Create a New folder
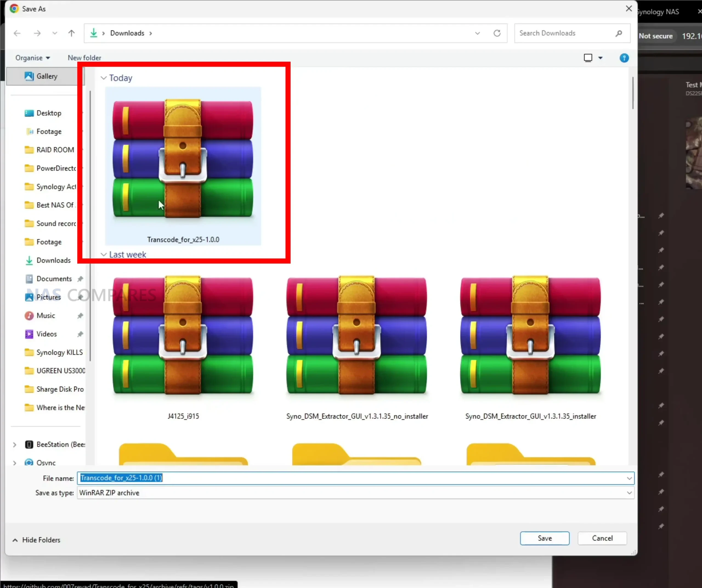702x588 pixels. [x=84, y=58]
